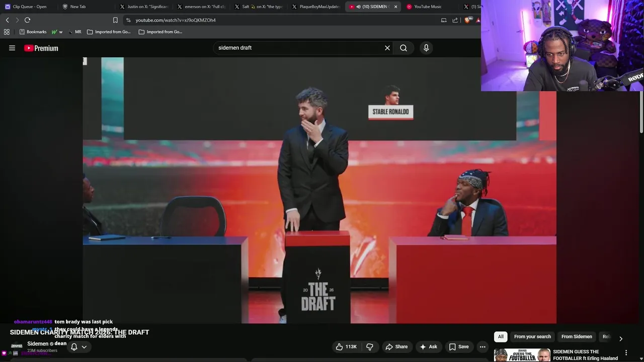Image resolution: width=644 pixels, height=362 pixels.
Task: Go forward with the browser forward arrow
Action: (x=17, y=20)
